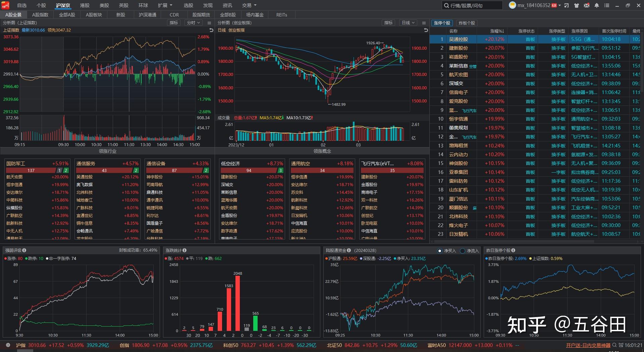Click the info icon next to 强弱评级
Viewport: 644px width, 352px height.
pyautogui.click(x=24, y=250)
